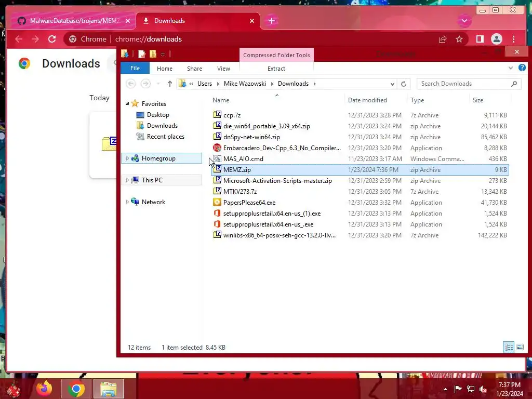Expand the Explorer ribbon chevron
This screenshot has width=532, height=399.
(x=511, y=68)
